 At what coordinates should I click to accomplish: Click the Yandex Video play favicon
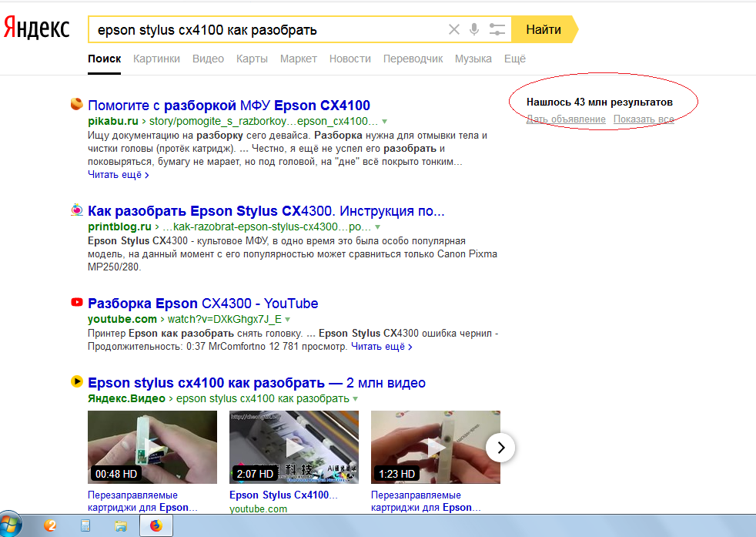(77, 381)
